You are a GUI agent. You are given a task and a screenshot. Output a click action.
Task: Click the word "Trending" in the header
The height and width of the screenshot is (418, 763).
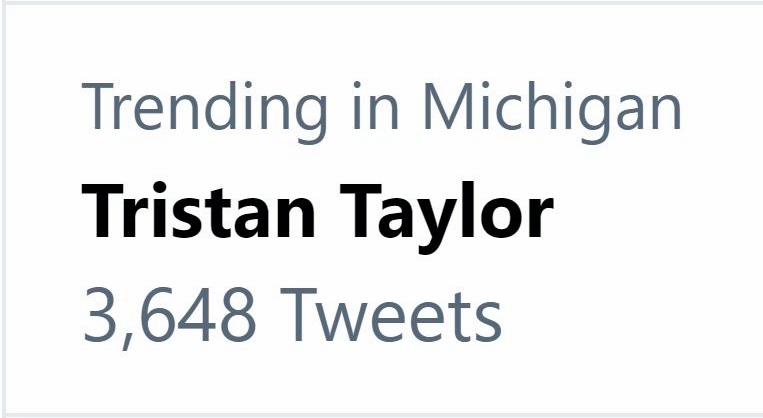pos(203,108)
